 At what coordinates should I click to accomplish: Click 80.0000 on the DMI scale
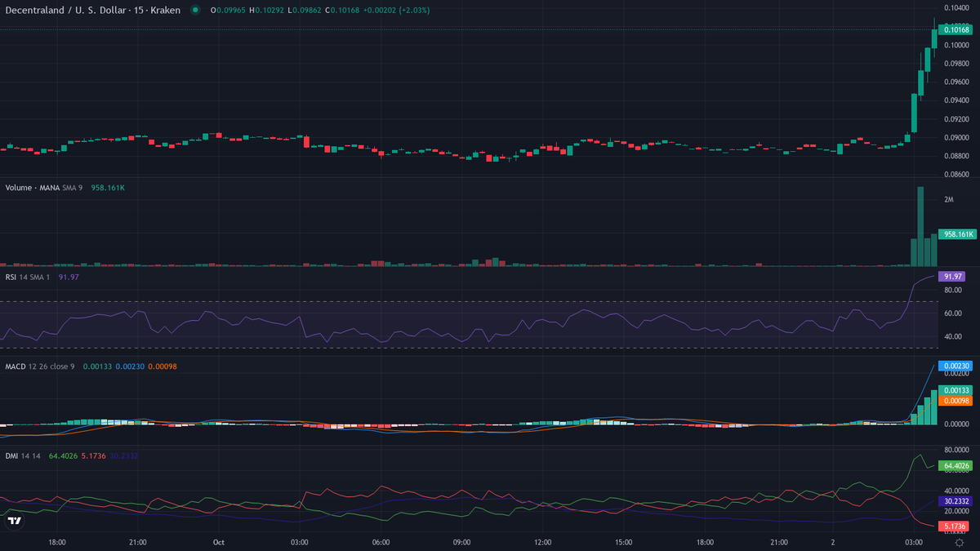956,449
